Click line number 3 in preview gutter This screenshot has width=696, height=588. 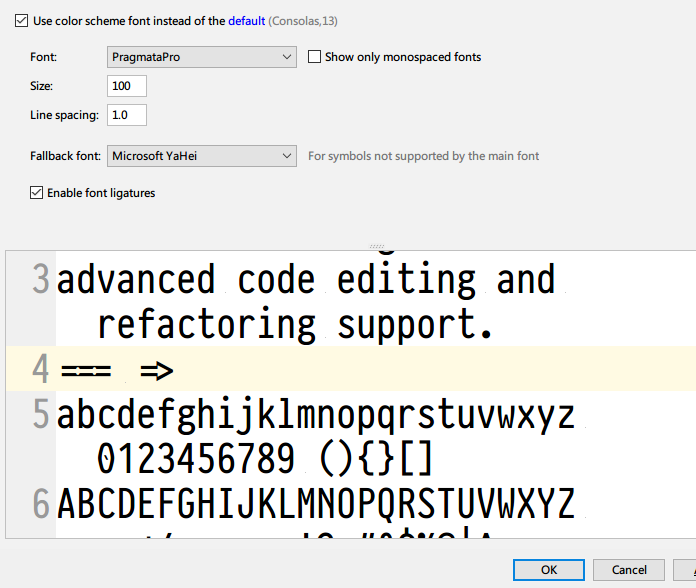tap(40, 279)
